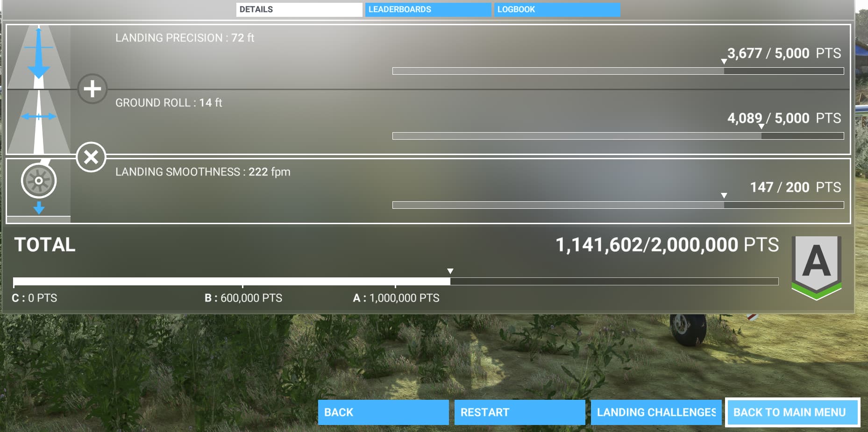Click the 1,141,602/2,000,000 PTS total score

click(x=667, y=245)
